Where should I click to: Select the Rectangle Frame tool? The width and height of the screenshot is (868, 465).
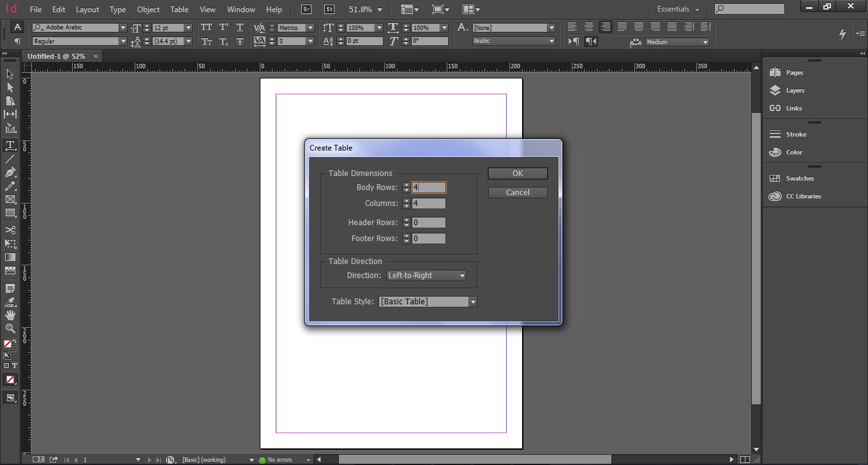pyautogui.click(x=10, y=200)
